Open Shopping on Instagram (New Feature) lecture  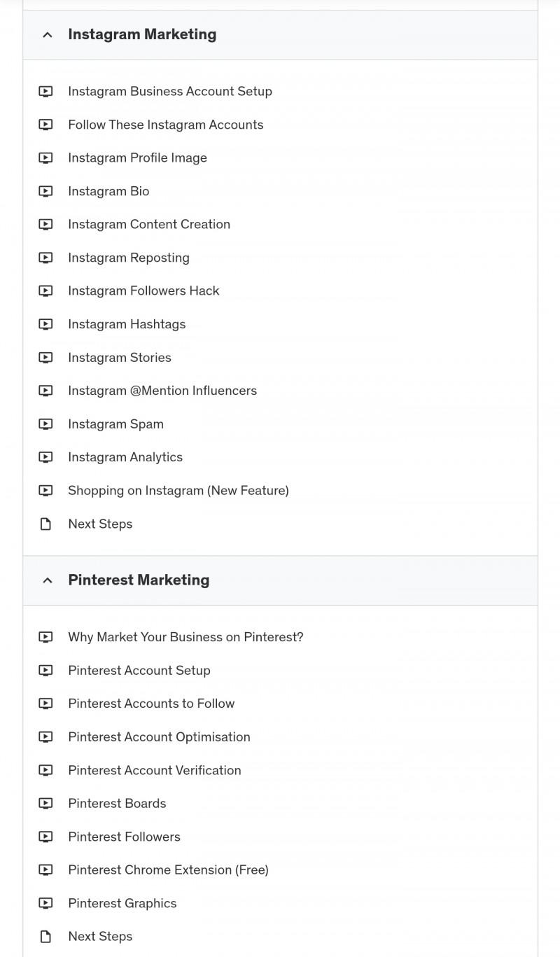(178, 491)
